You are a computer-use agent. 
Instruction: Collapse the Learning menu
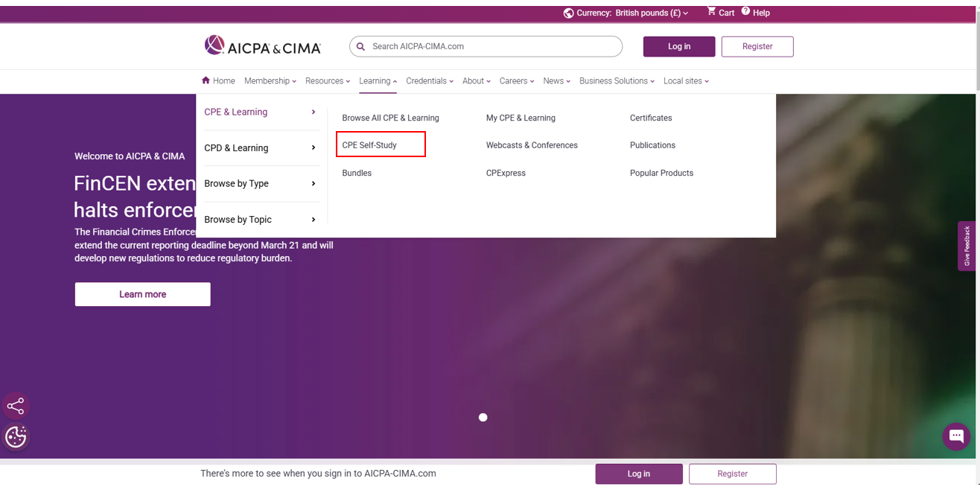click(x=378, y=81)
